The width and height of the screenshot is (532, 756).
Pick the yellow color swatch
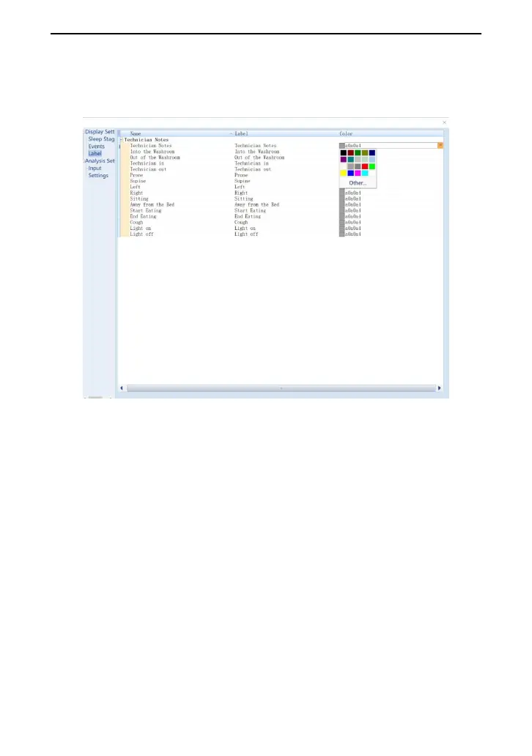pyautogui.click(x=344, y=173)
